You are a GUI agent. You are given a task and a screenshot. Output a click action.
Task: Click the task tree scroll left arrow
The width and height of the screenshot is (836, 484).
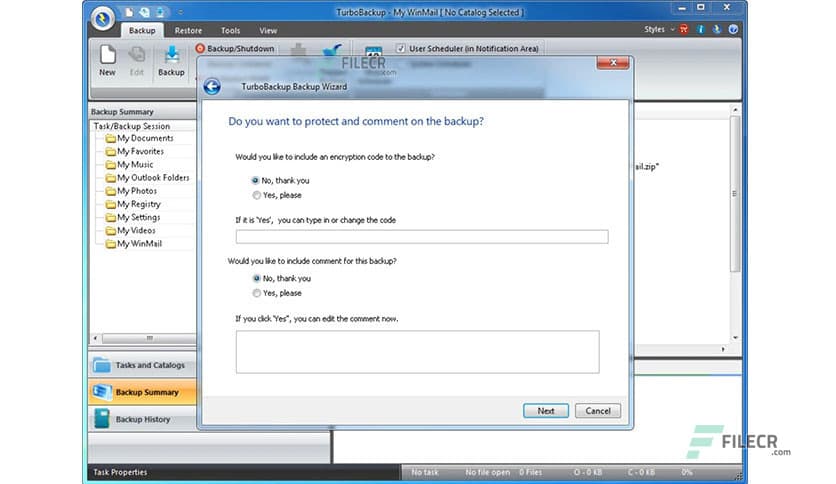pos(95,338)
